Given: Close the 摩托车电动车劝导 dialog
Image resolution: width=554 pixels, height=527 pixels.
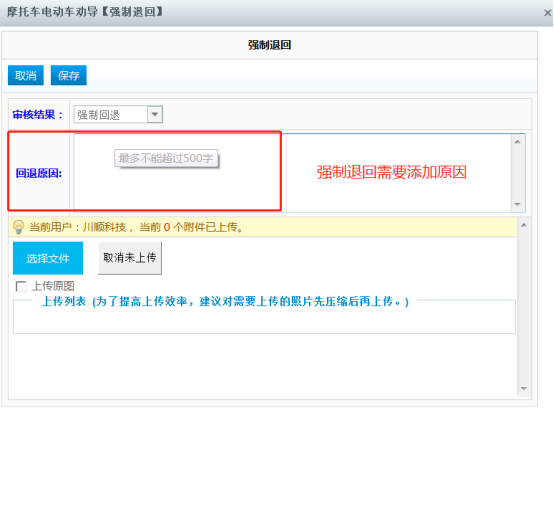Looking at the screenshot, I should (x=547, y=13).
